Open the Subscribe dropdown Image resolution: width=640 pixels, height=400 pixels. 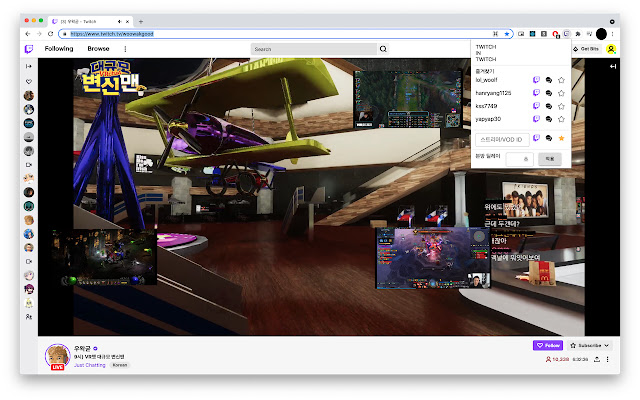pyautogui.click(x=589, y=345)
